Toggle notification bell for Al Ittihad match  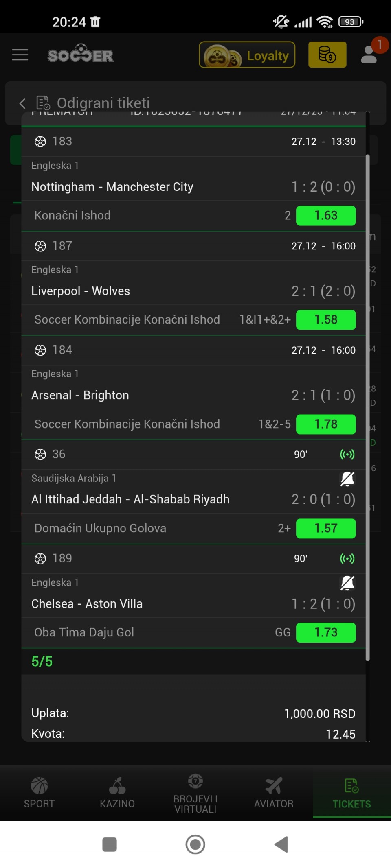pos(347,479)
